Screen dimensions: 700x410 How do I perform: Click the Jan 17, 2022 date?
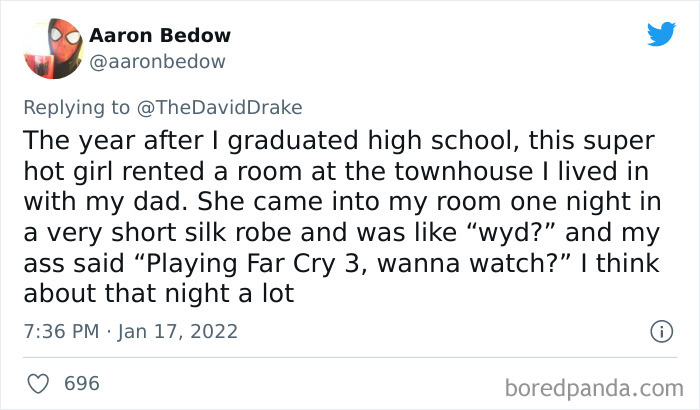177,331
